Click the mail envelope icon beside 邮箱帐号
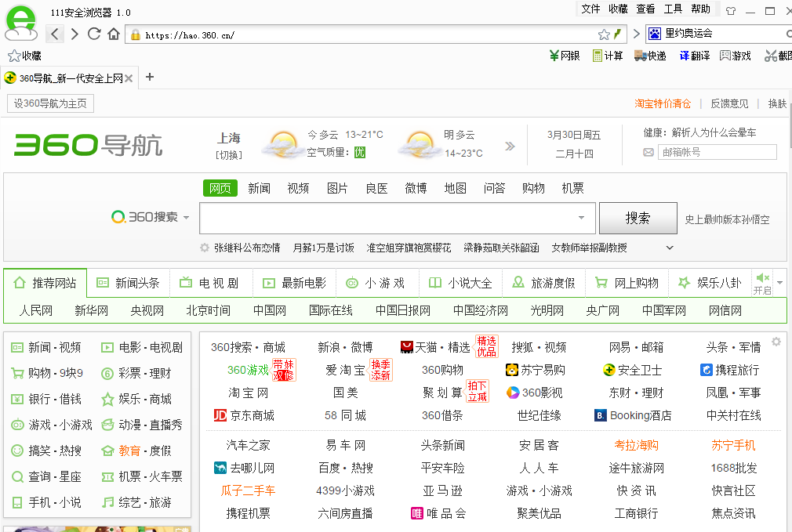 (648, 152)
